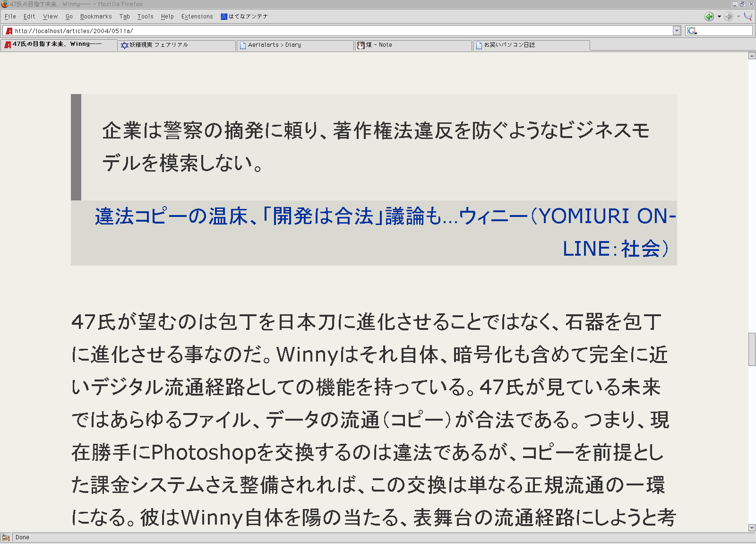Click inside the URL address field
Screen dimensions: 756x544
tap(331, 31)
